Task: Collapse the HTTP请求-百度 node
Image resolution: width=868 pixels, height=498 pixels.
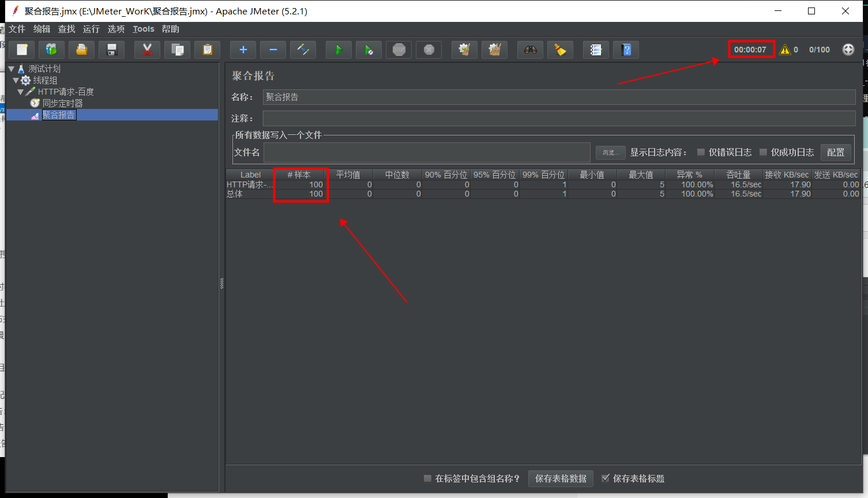Action: tap(21, 91)
